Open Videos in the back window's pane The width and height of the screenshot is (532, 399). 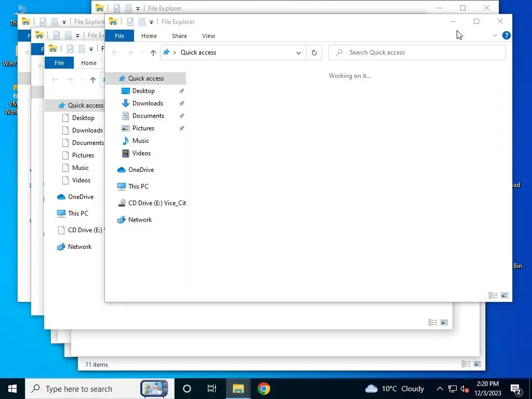click(x=81, y=180)
